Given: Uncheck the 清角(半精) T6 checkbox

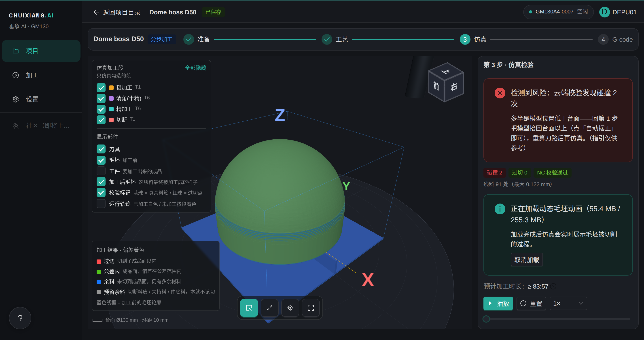Looking at the screenshot, I should pyautogui.click(x=101, y=98).
